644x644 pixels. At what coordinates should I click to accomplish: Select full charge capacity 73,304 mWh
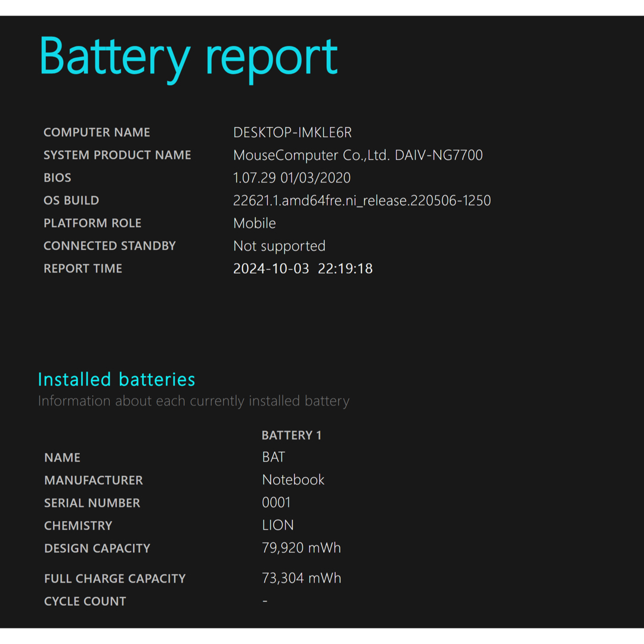point(302,578)
